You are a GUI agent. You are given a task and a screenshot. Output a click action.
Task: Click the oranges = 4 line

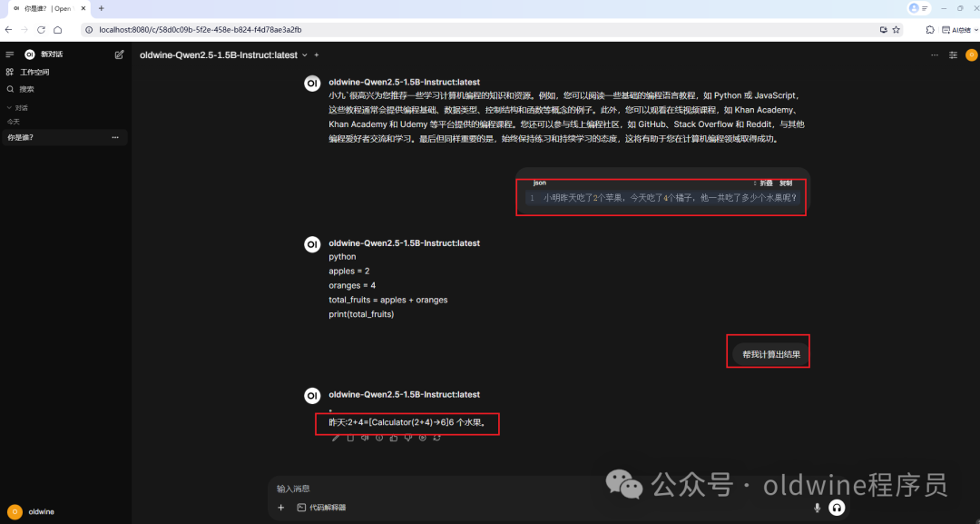[352, 285]
